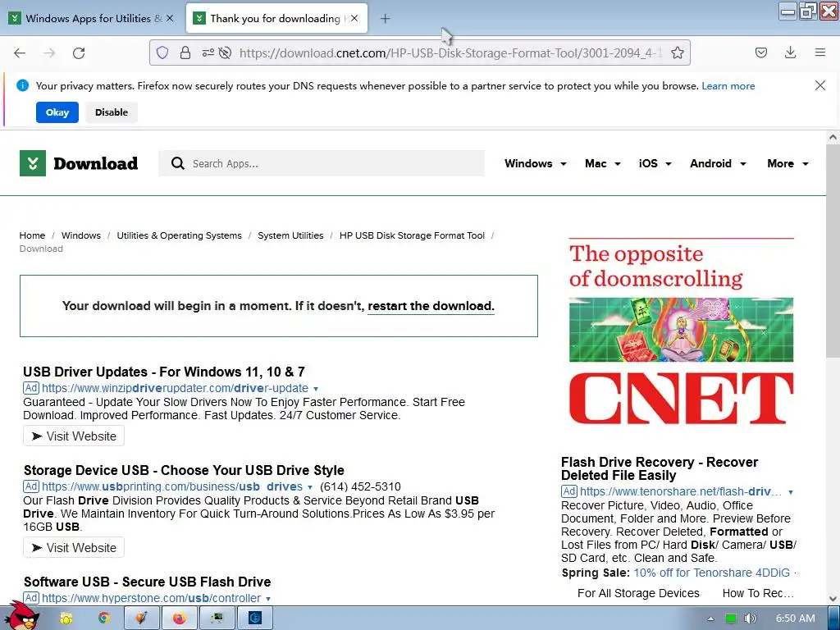The height and width of the screenshot is (630, 840).
Task: Visit Website for Storage Device USB ad
Action: click(x=74, y=547)
